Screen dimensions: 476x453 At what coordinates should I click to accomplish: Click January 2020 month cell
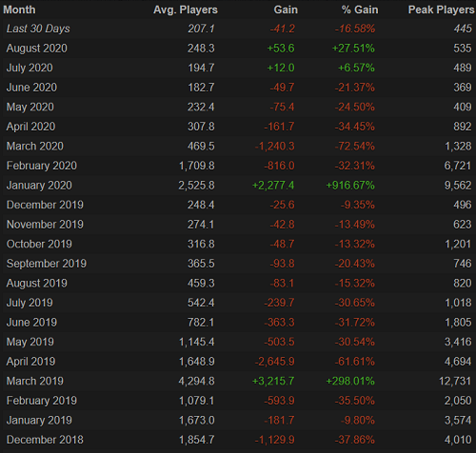(x=39, y=186)
